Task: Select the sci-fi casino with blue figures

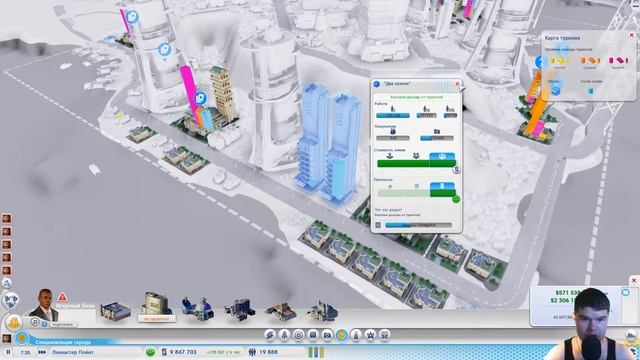Action: pyautogui.click(x=198, y=308)
